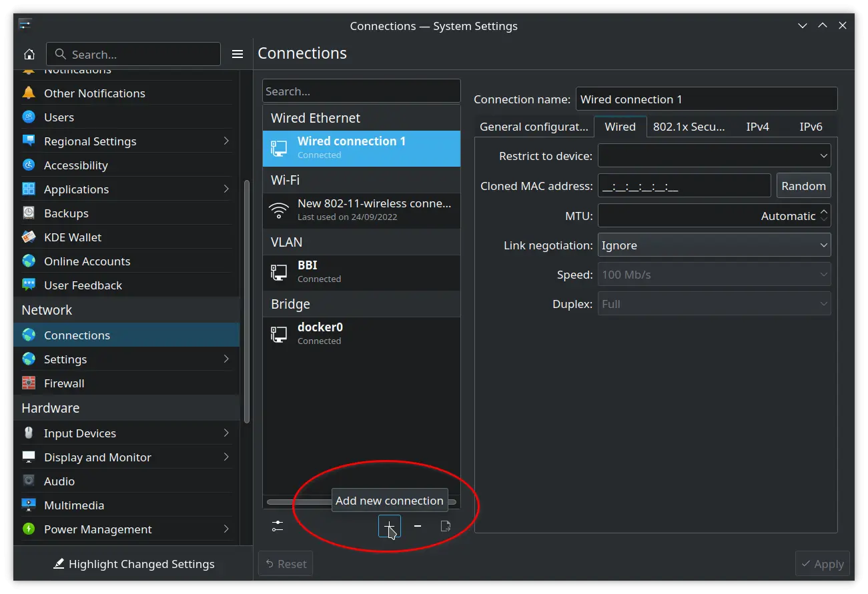Viewport: 868px width, 594px height.
Task: Expand the Input Devices category
Action: pyautogui.click(x=226, y=433)
